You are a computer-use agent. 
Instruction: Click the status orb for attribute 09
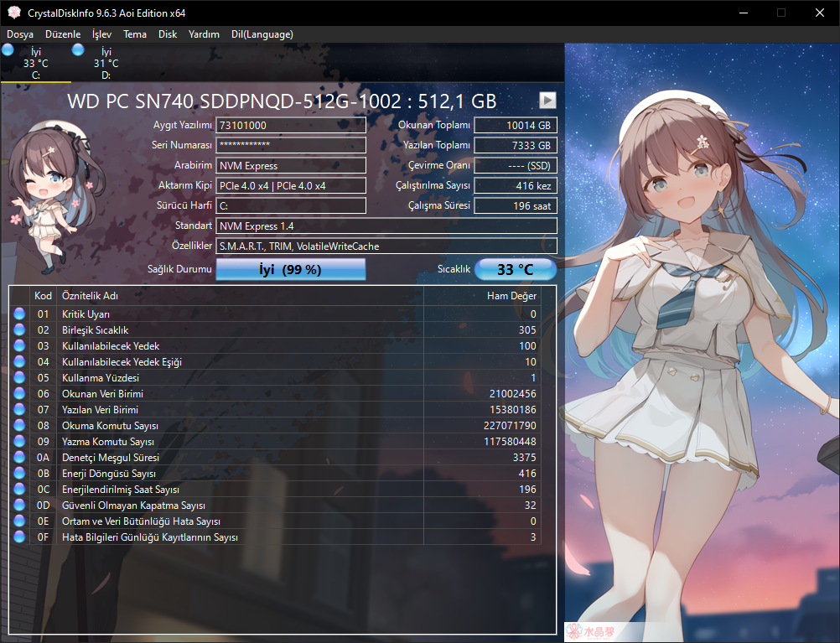(x=19, y=441)
